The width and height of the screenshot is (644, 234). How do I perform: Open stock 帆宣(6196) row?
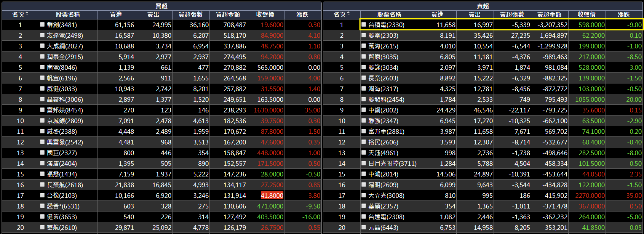pos(161,78)
